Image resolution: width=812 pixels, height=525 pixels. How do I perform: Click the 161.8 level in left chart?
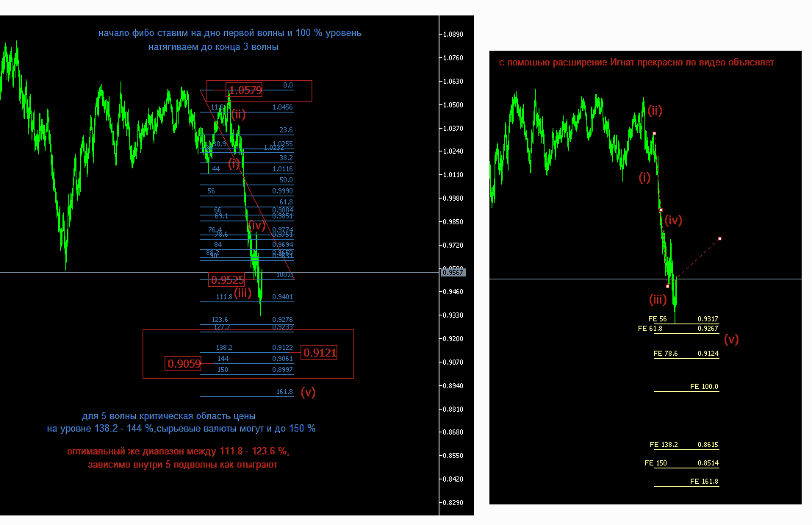284,392
